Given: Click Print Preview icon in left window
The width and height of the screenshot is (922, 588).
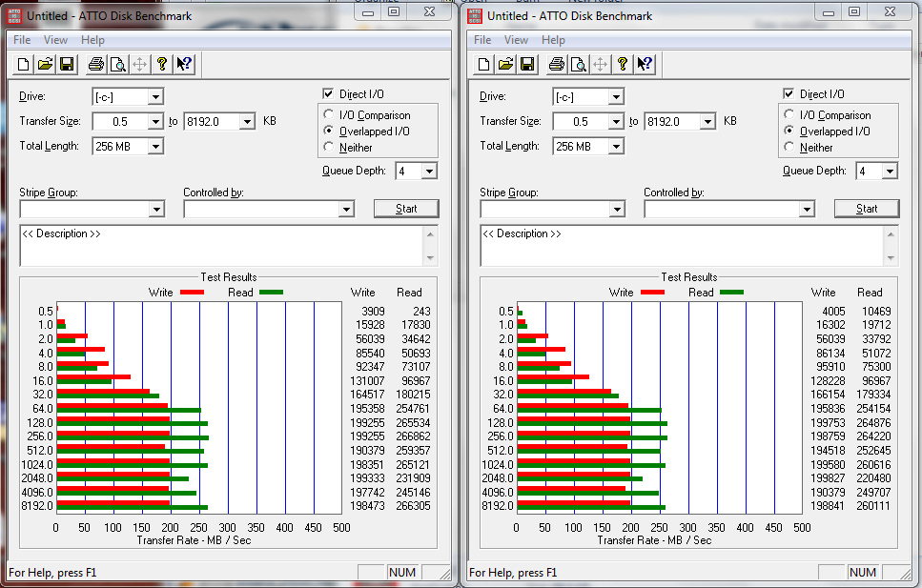Looking at the screenshot, I should point(117,64).
